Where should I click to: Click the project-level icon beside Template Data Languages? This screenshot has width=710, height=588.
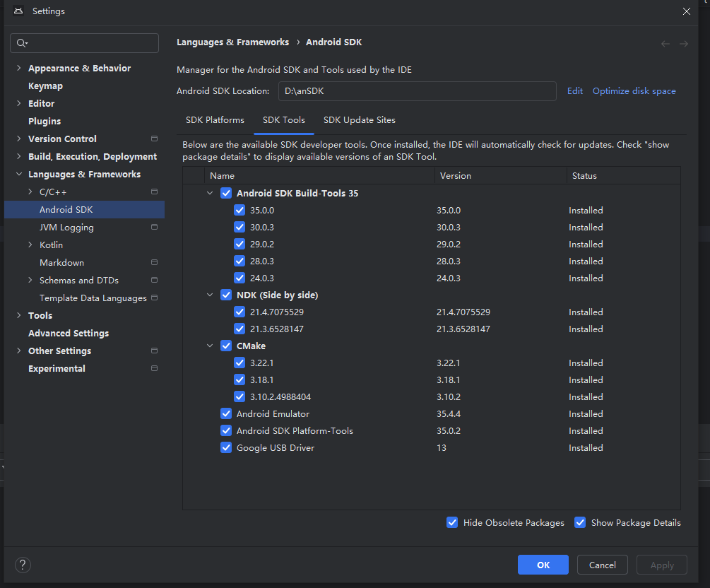coord(155,298)
